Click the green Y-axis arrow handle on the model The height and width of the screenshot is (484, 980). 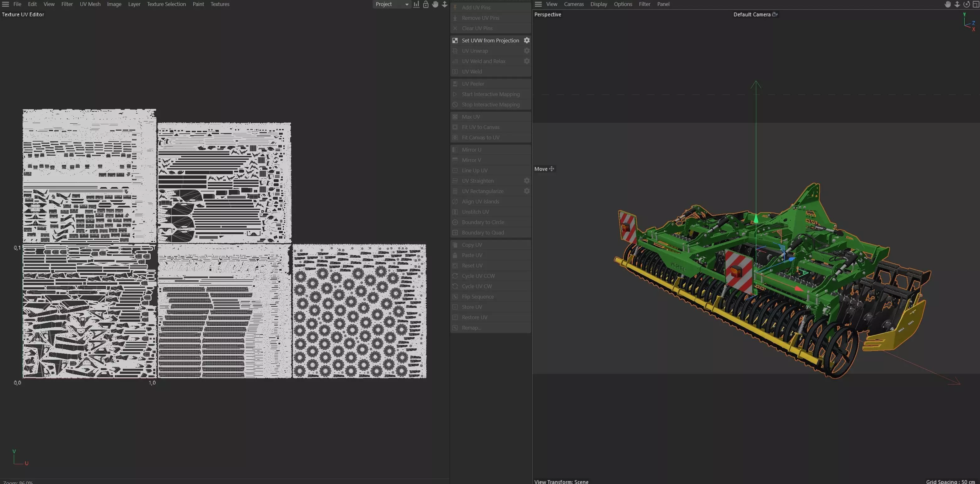[x=756, y=219]
